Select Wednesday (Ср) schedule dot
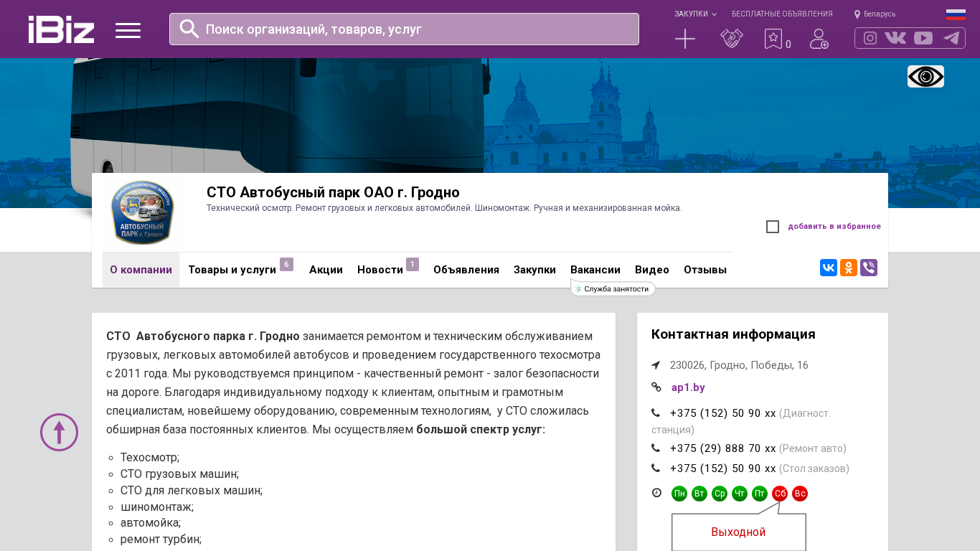 720,494
